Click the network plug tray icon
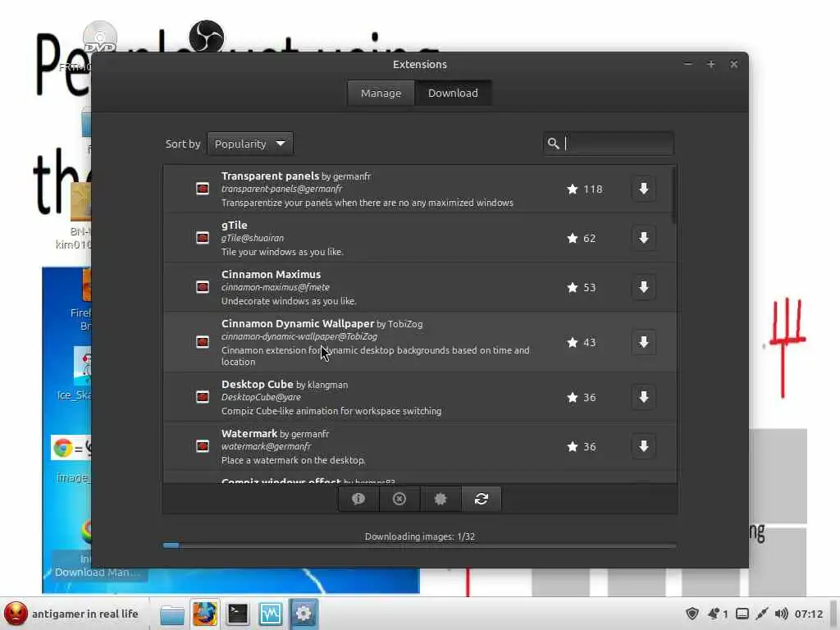Image resolution: width=840 pixels, height=630 pixels. (x=762, y=614)
